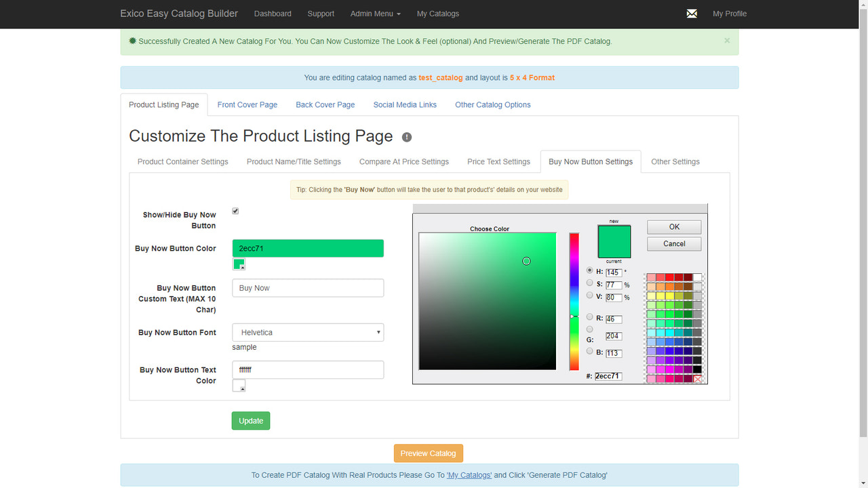868x488 pixels.
Task: Uncheck the Show/Hide Buy Now Button checkbox
Action: 235,211
